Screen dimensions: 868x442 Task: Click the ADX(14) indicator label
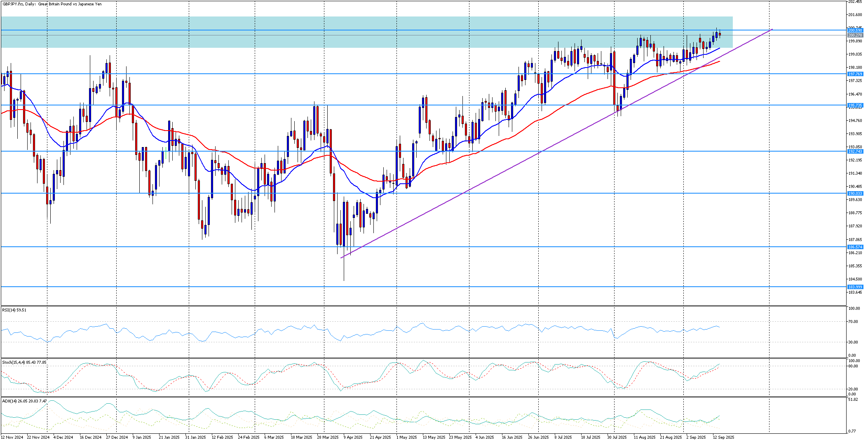(x=24, y=401)
